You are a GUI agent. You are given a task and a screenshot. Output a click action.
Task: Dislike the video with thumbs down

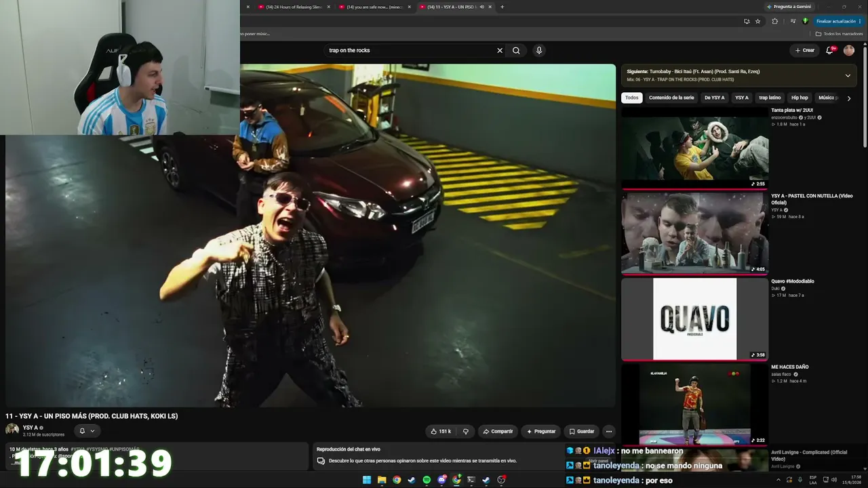pyautogui.click(x=465, y=431)
